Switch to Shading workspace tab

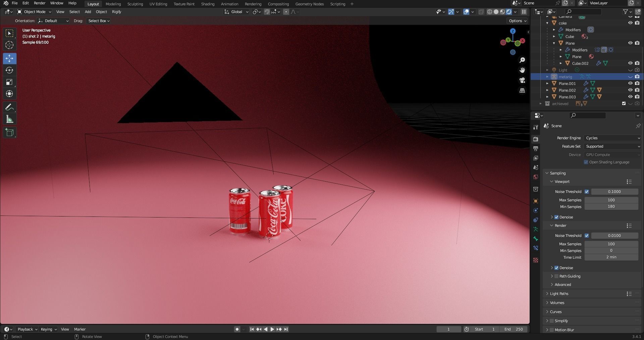pos(208,4)
